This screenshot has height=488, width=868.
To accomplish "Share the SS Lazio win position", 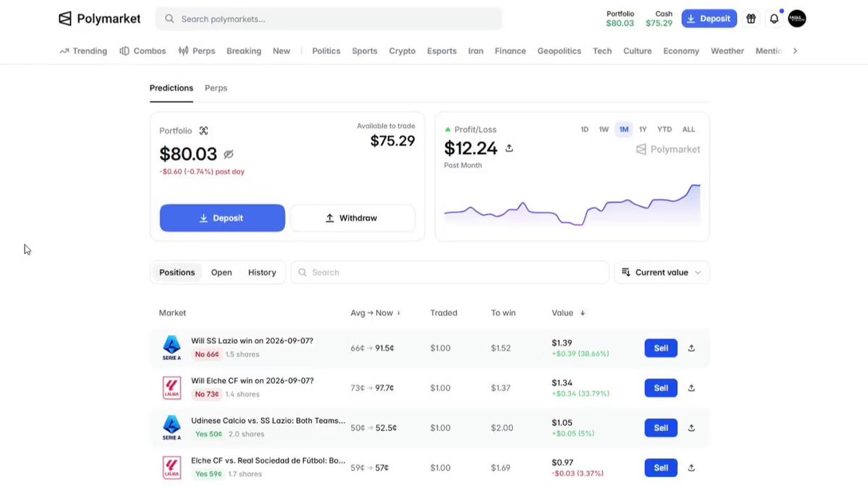I will point(692,348).
